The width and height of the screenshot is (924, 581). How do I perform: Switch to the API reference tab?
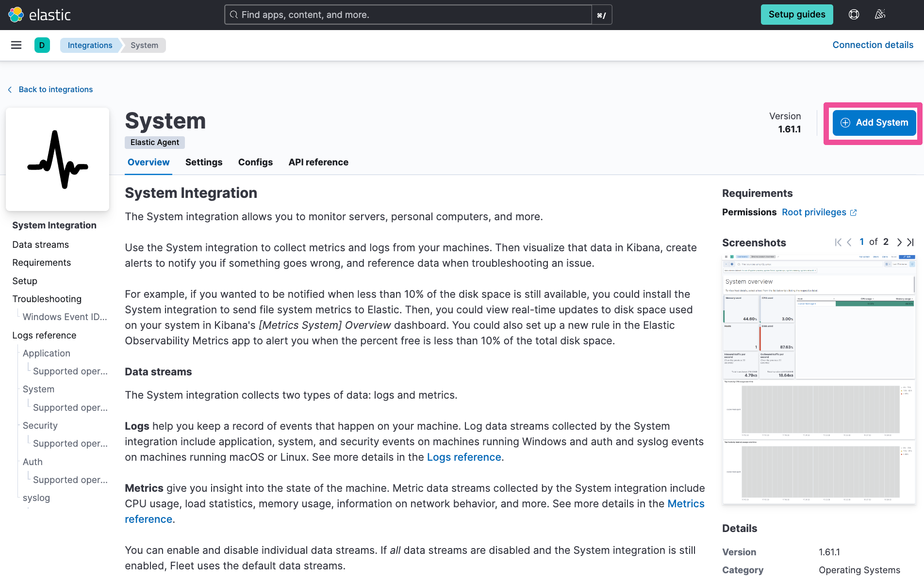[318, 162]
